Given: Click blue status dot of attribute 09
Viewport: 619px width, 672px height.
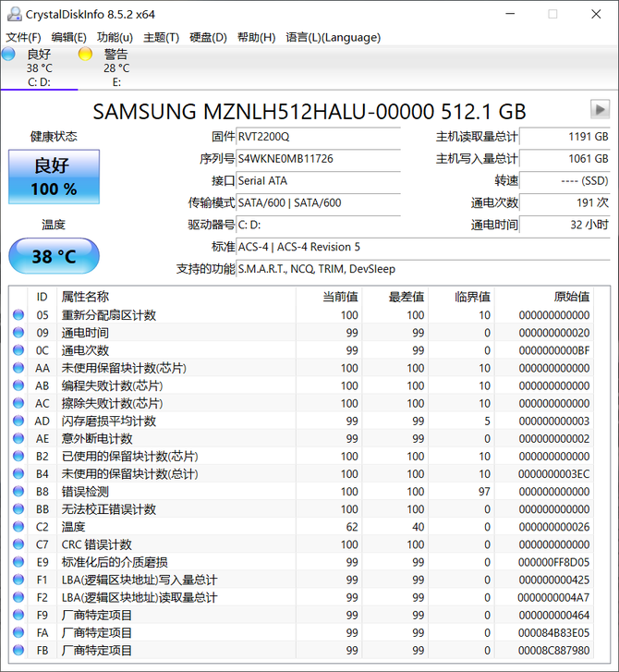Looking at the screenshot, I should 18,333.
